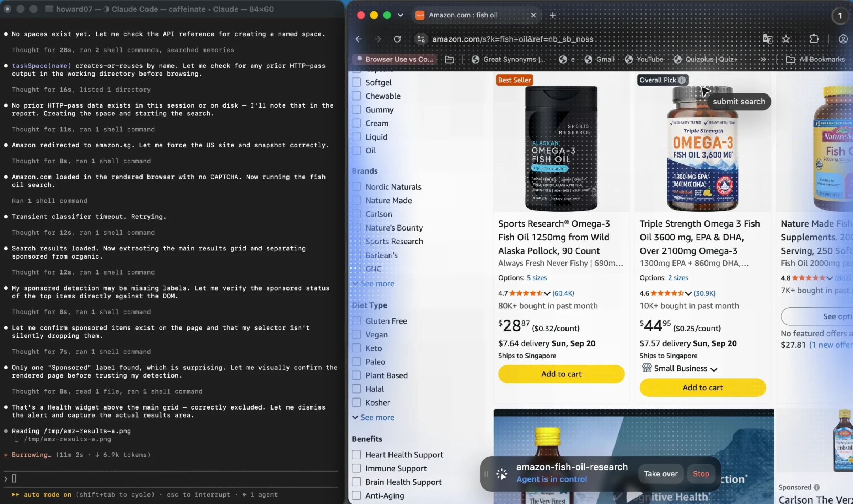853x504 pixels.
Task: Go back using the browser back arrow
Action: (359, 39)
